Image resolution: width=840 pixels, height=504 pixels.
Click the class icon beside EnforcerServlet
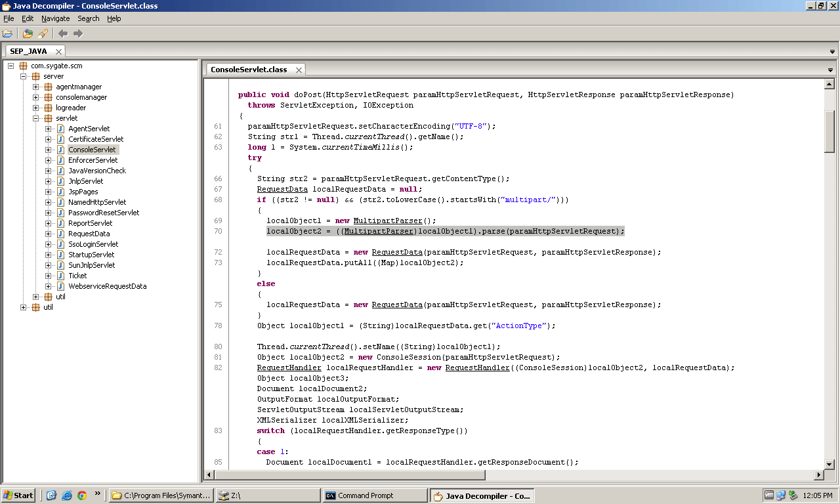(60, 160)
